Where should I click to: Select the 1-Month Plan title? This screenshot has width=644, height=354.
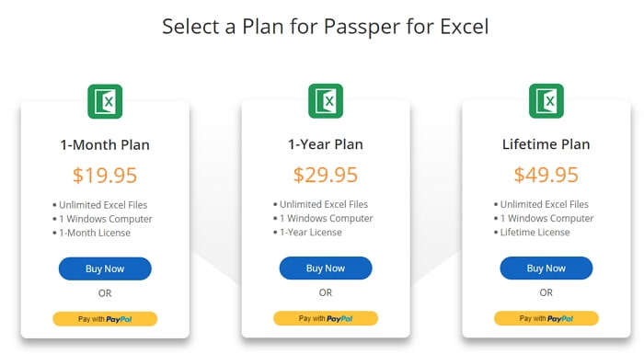105,145
